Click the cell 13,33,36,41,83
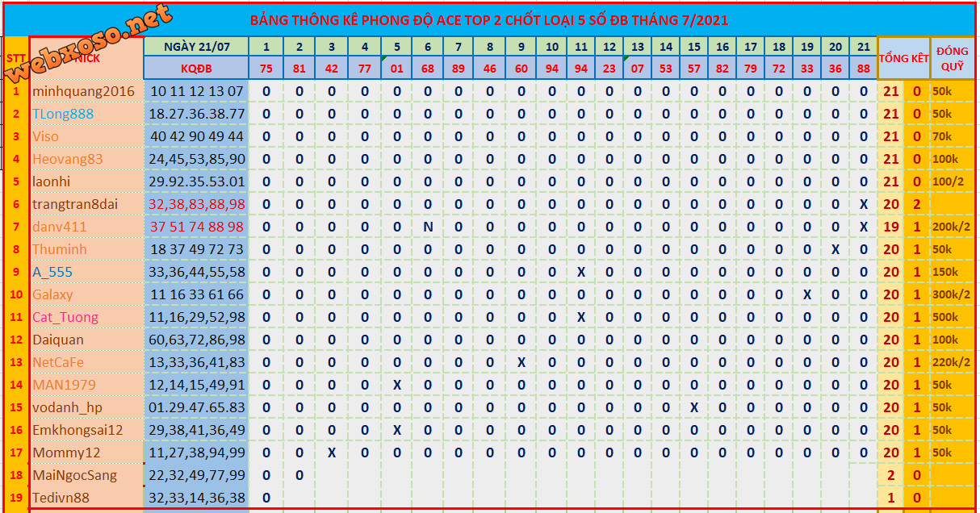Viewport: 980px width, 513px height. 196,362
